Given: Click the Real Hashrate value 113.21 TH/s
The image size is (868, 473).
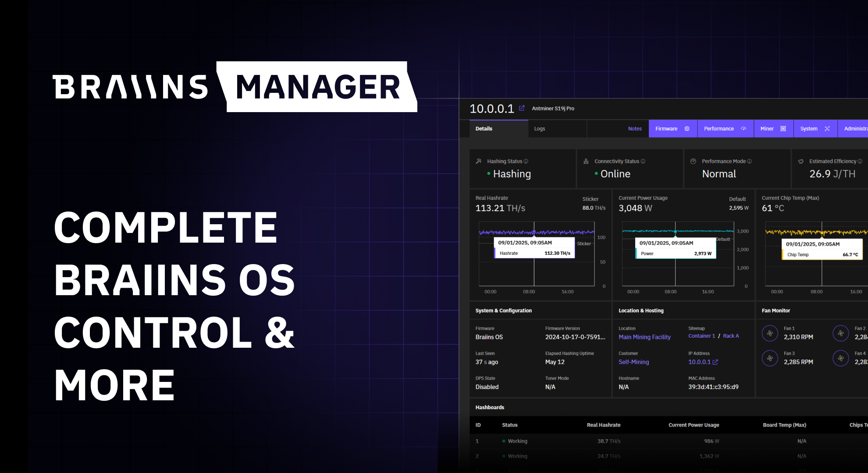Looking at the screenshot, I should click(x=500, y=208).
